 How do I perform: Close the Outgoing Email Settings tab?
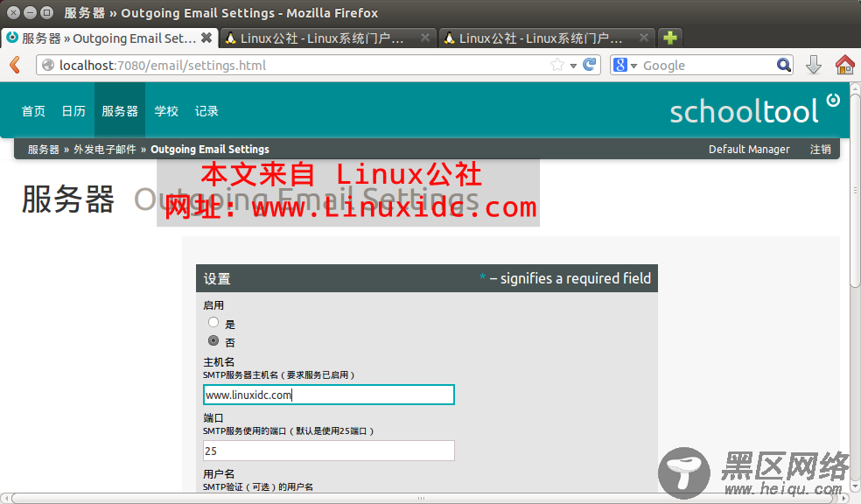tap(206, 38)
